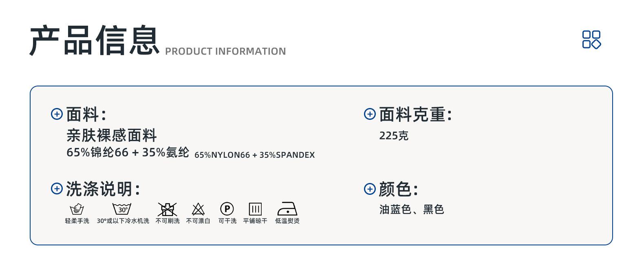This screenshot has width=644, height=269.
Task: Select the 亲肤裸感面料 text
Action: click(x=112, y=135)
